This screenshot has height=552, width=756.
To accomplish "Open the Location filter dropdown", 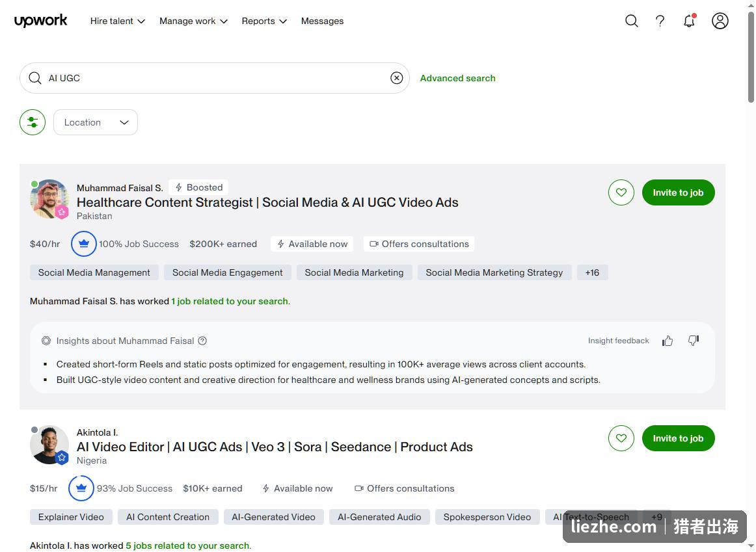I will (96, 122).
